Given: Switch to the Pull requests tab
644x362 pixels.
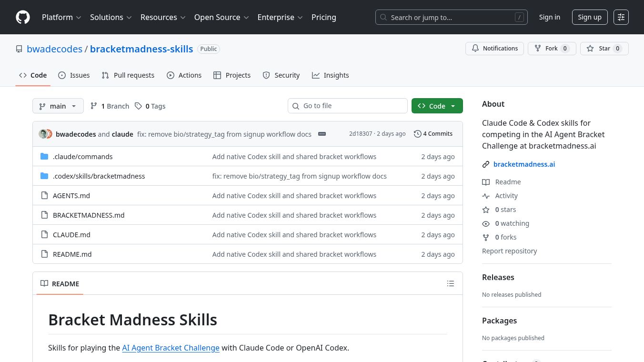Looking at the screenshot, I should pos(128,75).
